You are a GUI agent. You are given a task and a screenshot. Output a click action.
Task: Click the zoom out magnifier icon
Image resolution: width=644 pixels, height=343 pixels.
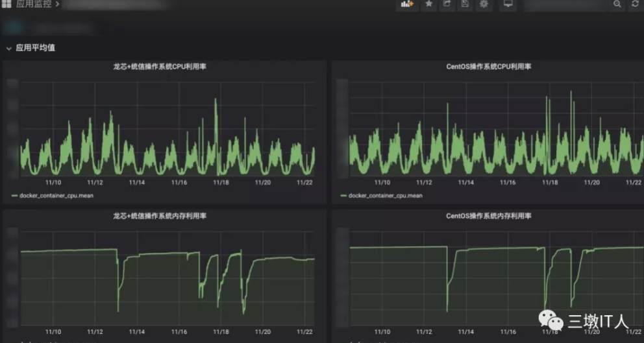click(x=617, y=5)
